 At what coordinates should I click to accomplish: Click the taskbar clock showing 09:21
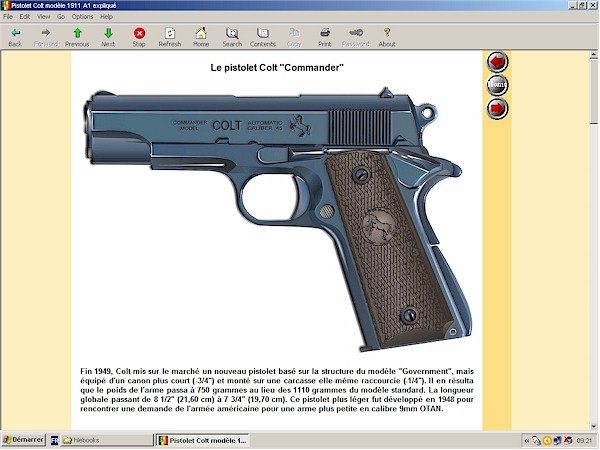pyautogui.click(x=584, y=441)
